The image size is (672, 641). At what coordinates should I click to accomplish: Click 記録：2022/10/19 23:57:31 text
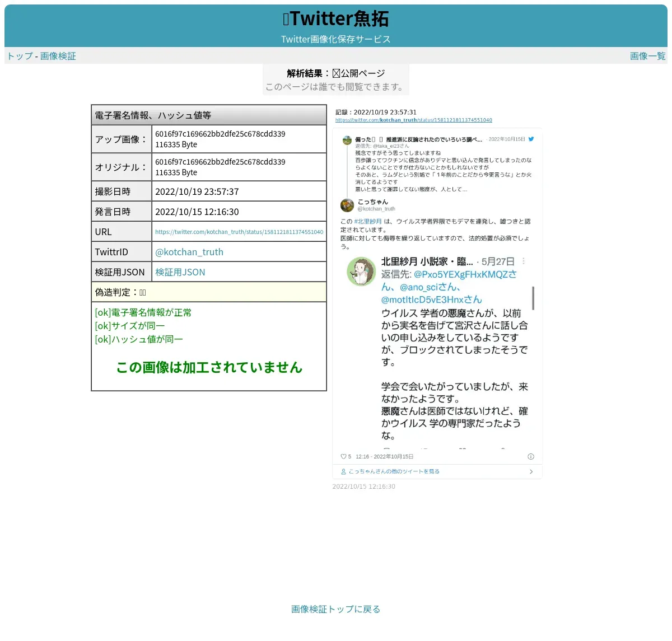click(376, 112)
